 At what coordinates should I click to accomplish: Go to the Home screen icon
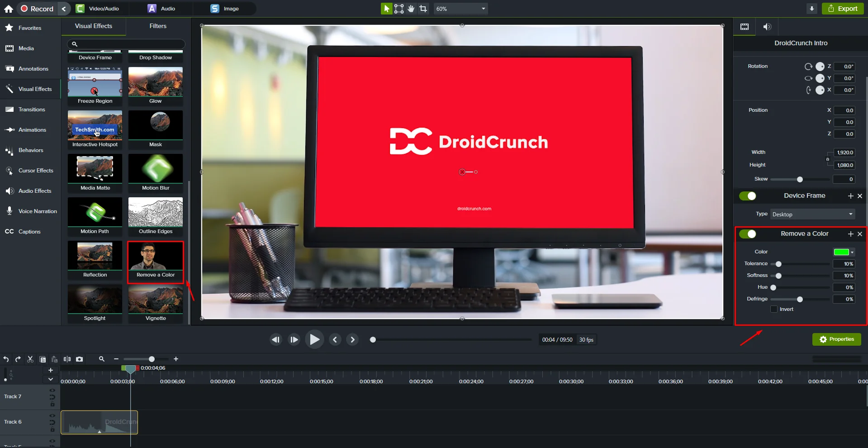[x=9, y=9]
